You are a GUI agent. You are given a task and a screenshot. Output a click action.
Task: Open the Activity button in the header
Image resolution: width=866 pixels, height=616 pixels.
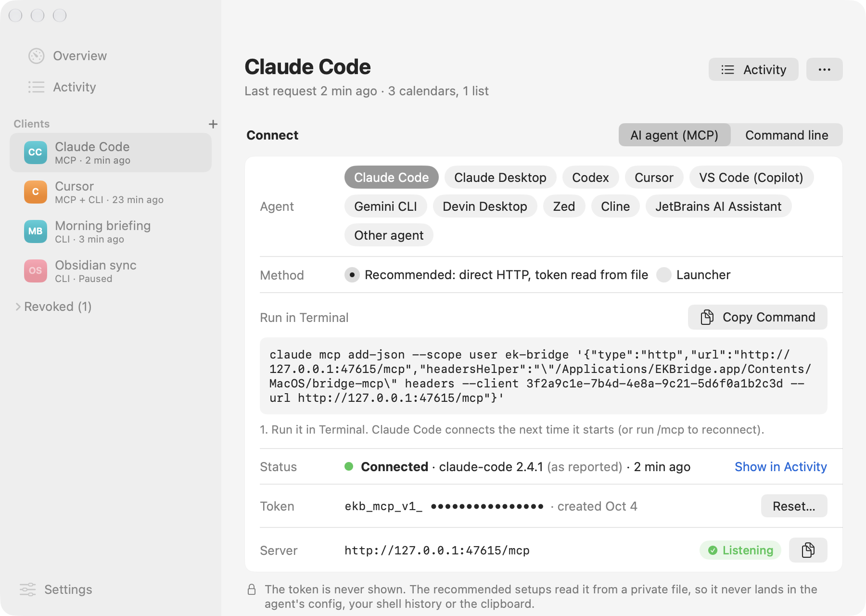click(x=753, y=70)
